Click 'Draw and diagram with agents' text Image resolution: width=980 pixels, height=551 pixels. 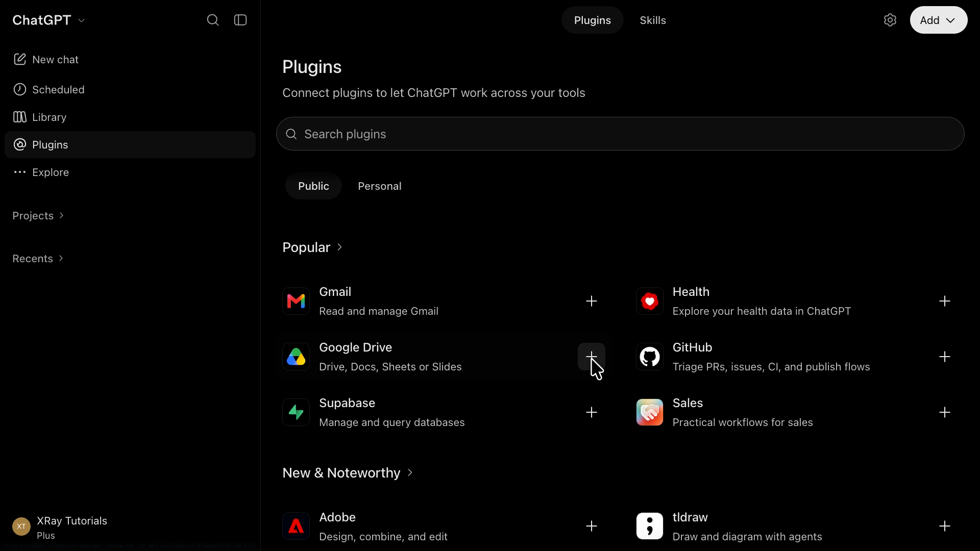[747, 537]
